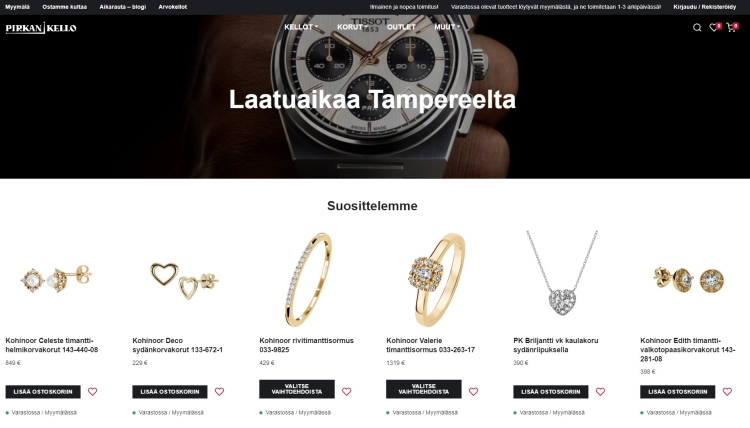
Task: Heart the Kohinoor Edith earrings
Action: tap(728, 392)
